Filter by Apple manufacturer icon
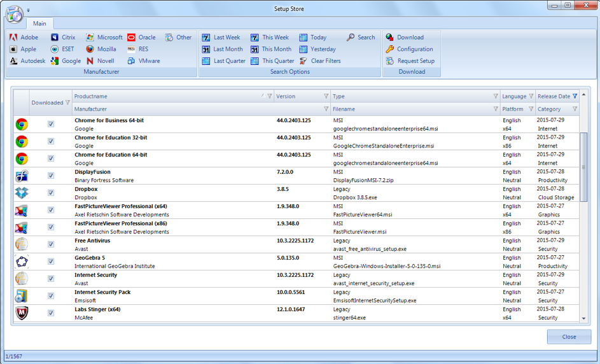600x364 pixels. pyautogui.click(x=13, y=49)
